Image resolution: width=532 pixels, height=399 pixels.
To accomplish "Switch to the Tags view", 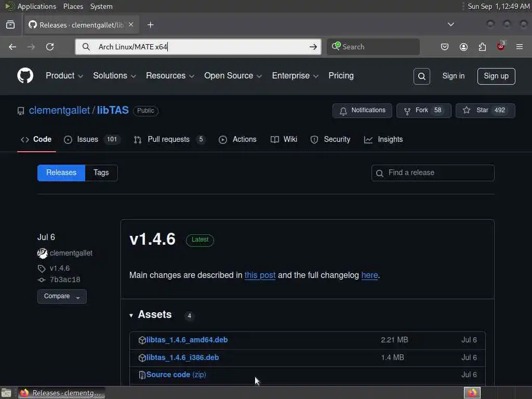I will click(101, 173).
